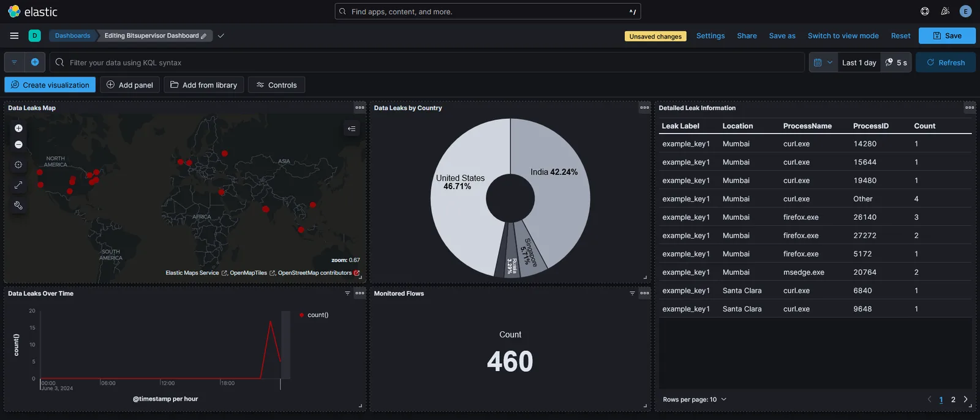Open Detailed Leak Information panel options
The height and width of the screenshot is (420, 980).
click(970, 108)
